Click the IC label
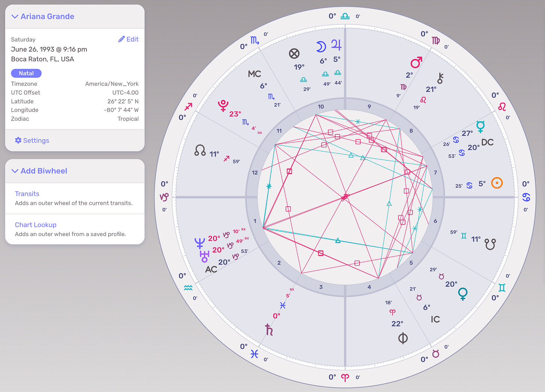545x392 pixels. tap(435, 319)
